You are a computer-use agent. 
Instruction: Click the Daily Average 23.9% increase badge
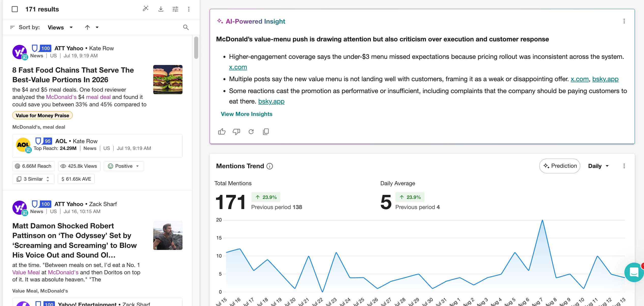[x=410, y=197]
